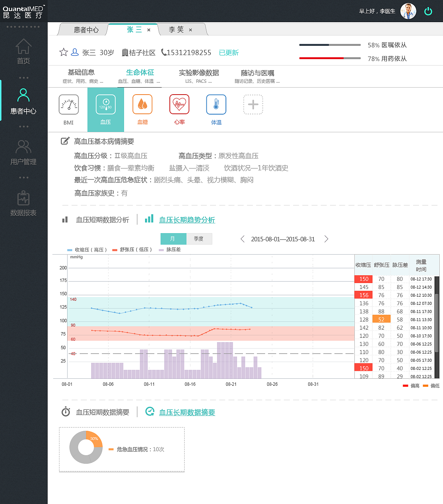Select the 患者中心 patient icon in sidebar
The height and width of the screenshot is (504, 443).
click(23, 95)
